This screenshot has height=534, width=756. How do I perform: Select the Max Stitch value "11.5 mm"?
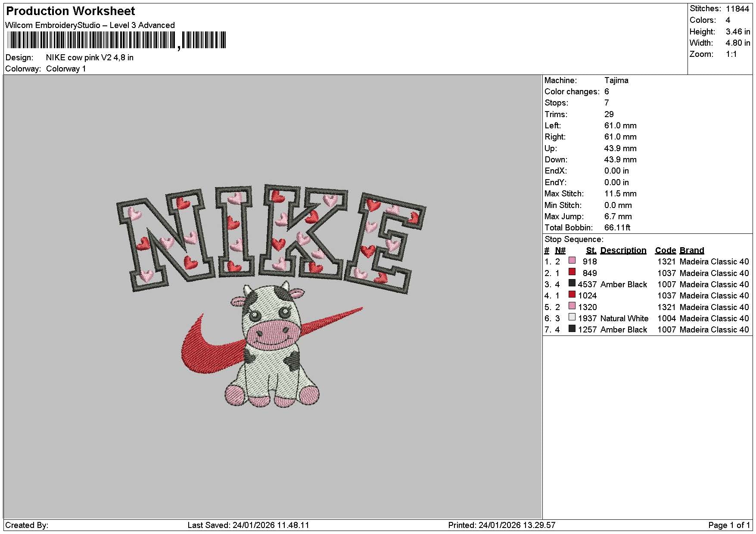click(x=620, y=194)
